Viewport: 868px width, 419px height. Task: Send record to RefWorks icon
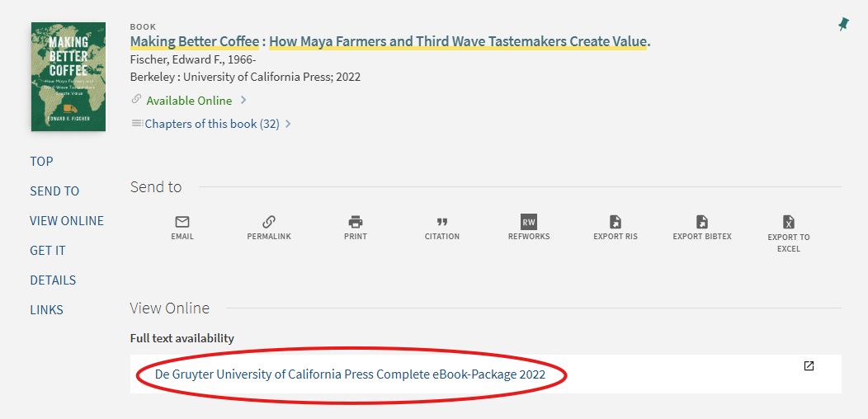coord(529,222)
